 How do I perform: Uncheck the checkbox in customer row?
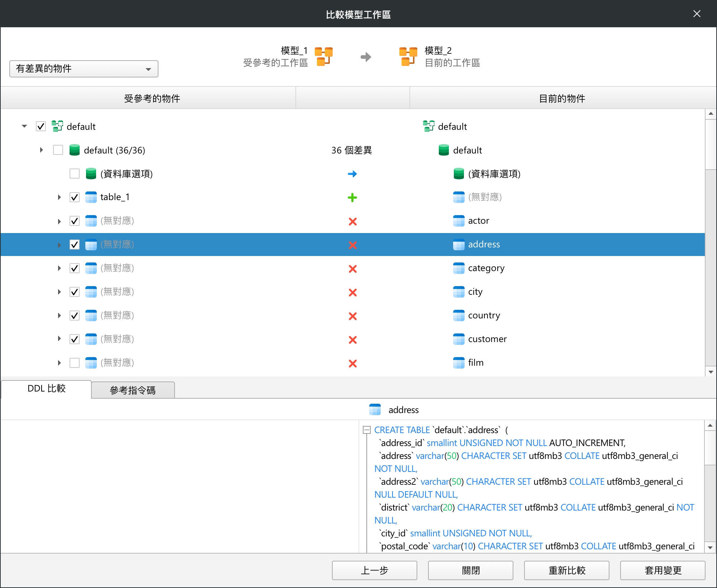pos(75,339)
